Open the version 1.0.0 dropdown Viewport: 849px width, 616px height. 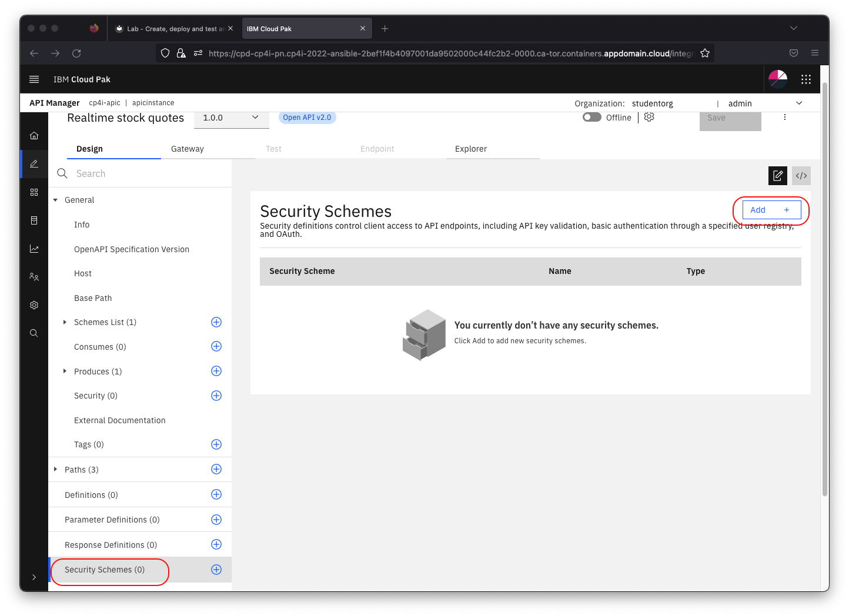231,118
